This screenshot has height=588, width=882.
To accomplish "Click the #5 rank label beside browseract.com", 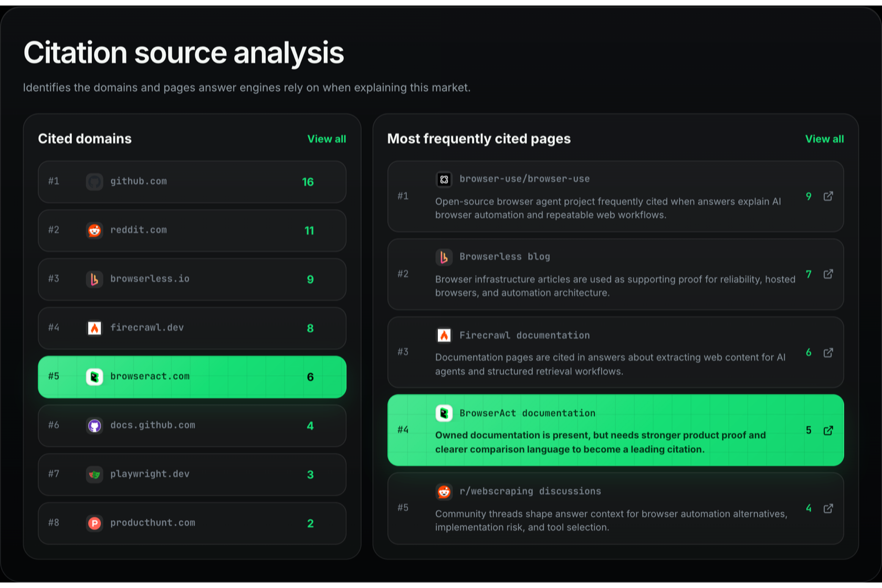I will tap(54, 376).
